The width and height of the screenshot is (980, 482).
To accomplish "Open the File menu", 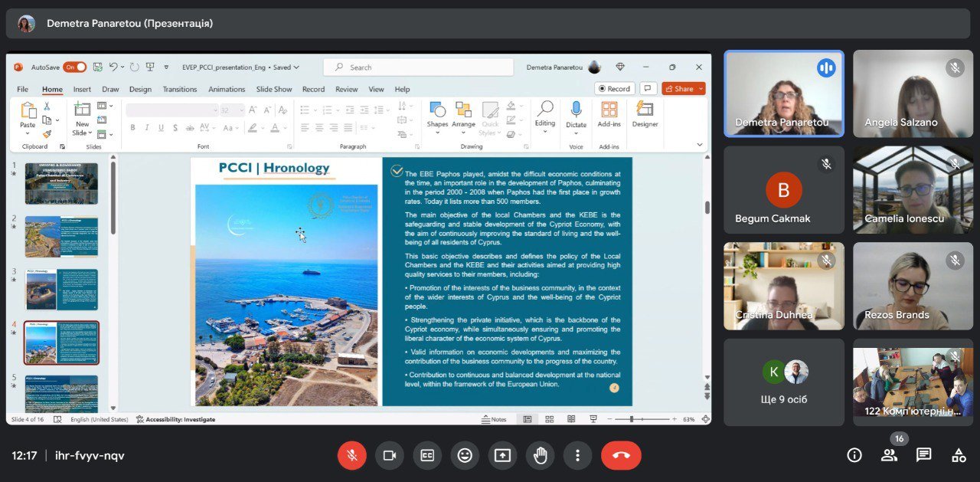I will point(23,89).
